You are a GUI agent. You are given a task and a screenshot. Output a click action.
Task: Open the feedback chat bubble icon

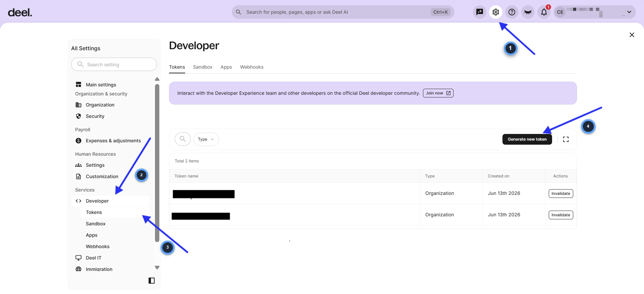[479, 12]
